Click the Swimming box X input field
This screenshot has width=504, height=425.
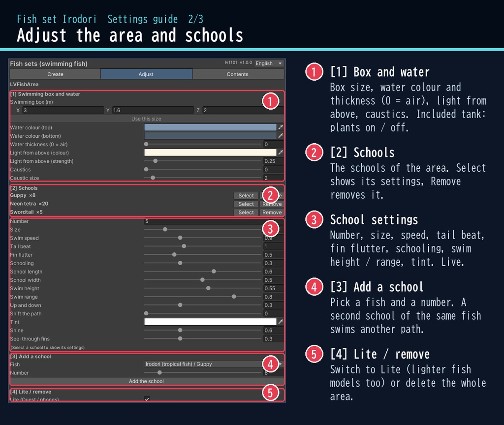pyautogui.click(x=63, y=110)
